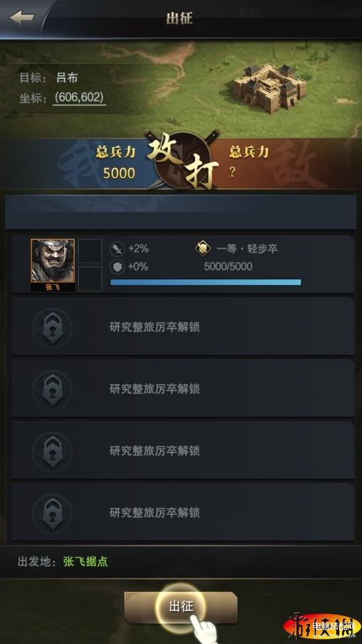This screenshot has height=644, width=362.
Task: Tap the sword attack bonus icon
Action: (117, 249)
